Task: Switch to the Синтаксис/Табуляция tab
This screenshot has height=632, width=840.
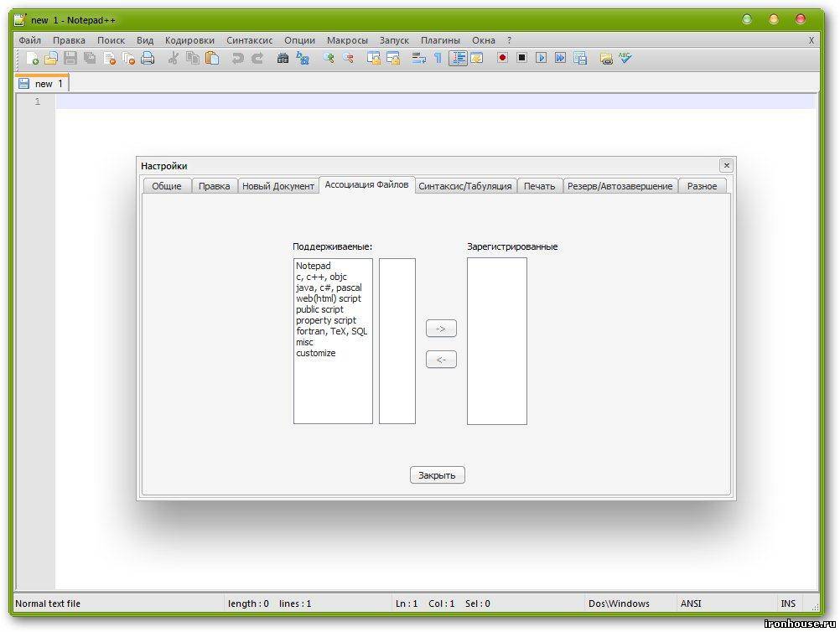Action: pyautogui.click(x=464, y=186)
